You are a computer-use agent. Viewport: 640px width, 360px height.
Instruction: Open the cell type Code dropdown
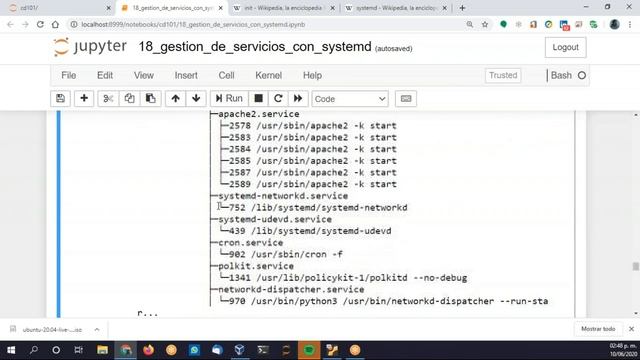point(350,99)
